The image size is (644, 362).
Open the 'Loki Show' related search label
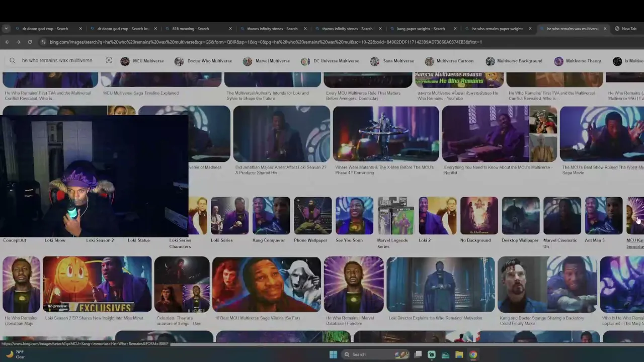pos(55,240)
